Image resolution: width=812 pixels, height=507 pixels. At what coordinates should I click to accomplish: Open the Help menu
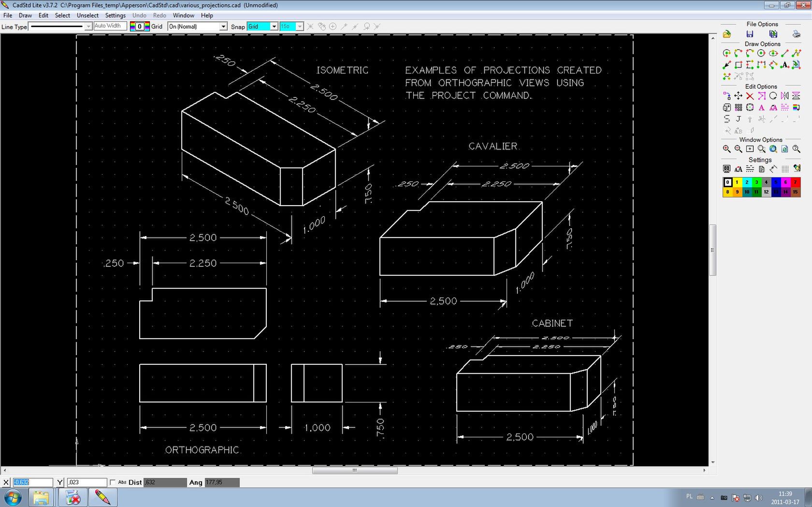207,15
